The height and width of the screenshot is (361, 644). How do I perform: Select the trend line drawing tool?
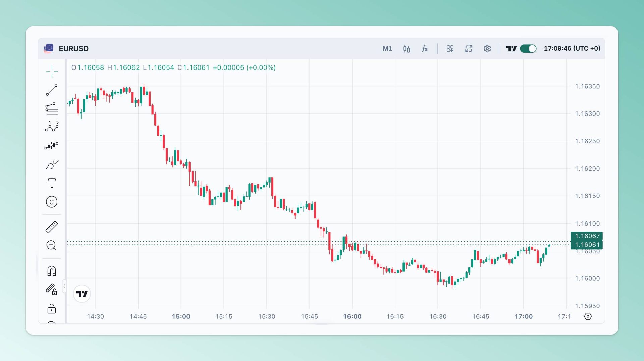[x=52, y=90]
